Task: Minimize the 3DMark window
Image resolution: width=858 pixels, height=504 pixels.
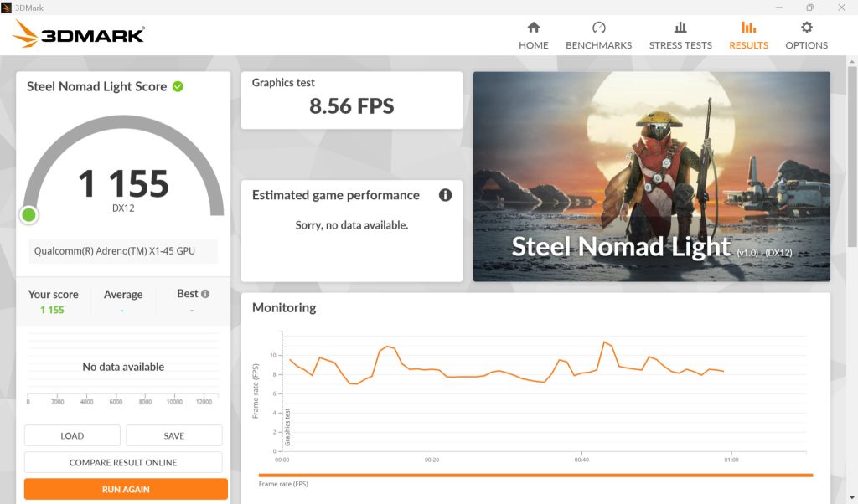Action: [x=778, y=8]
